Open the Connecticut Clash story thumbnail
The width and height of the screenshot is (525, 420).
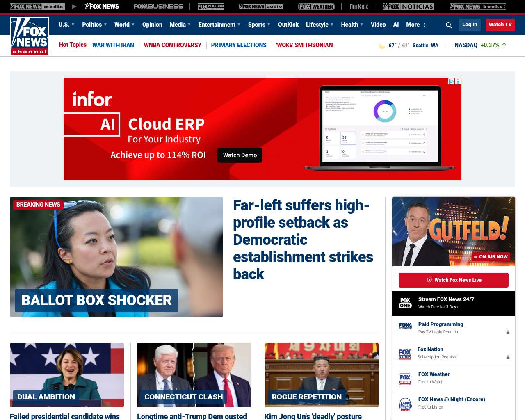pos(194,375)
